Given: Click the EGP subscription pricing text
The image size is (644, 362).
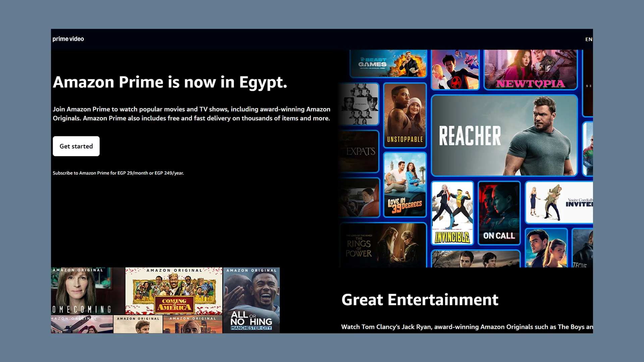Looking at the screenshot, I should 118,173.
